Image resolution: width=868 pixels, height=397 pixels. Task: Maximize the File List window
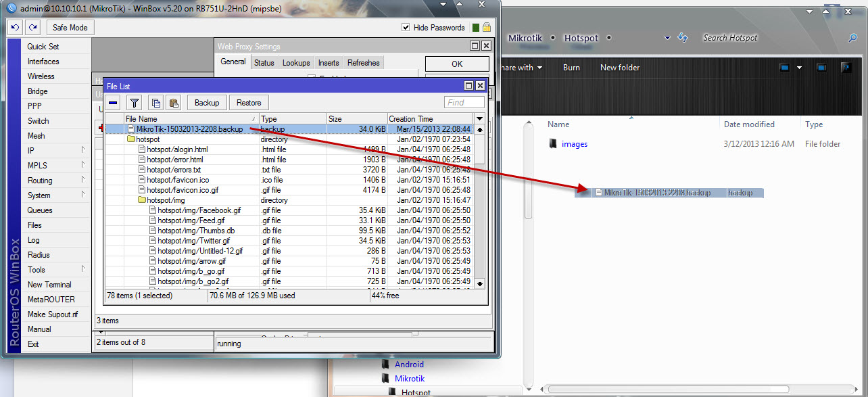(468, 86)
